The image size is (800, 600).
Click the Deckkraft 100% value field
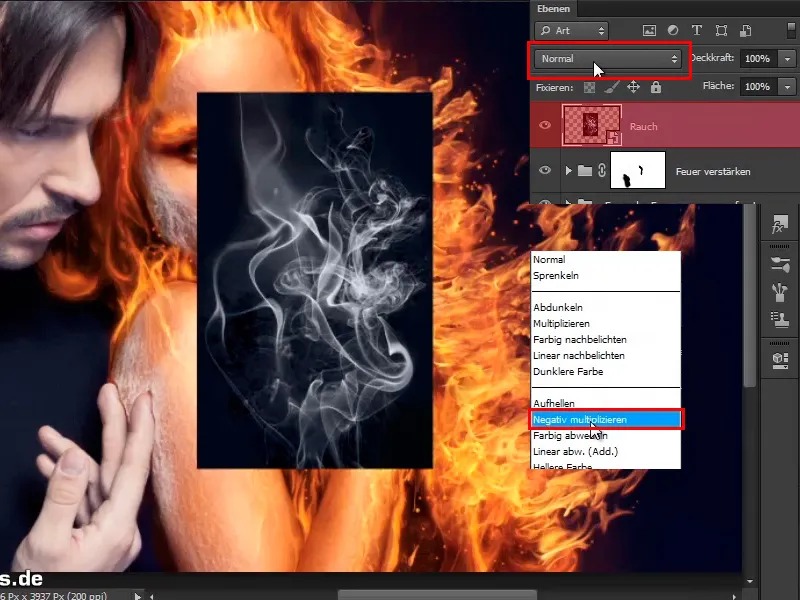[x=759, y=59]
